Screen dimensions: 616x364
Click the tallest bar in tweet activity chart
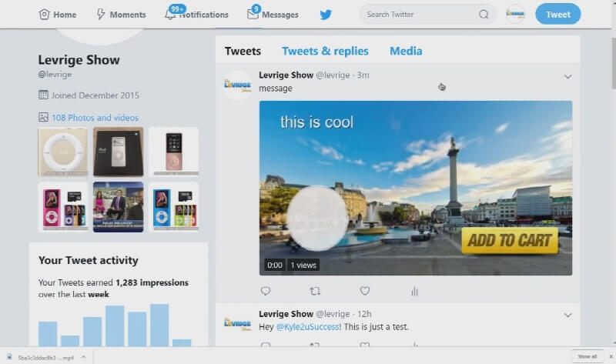tap(159, 325)
